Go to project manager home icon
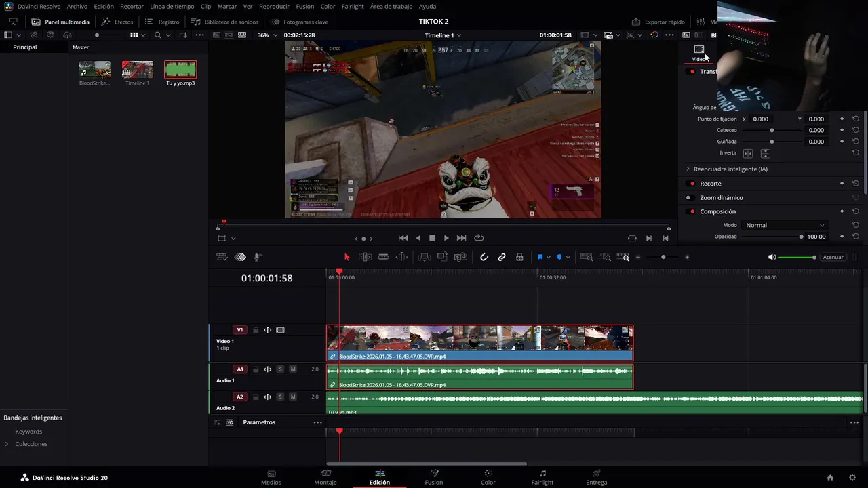 tap(830, 477)
